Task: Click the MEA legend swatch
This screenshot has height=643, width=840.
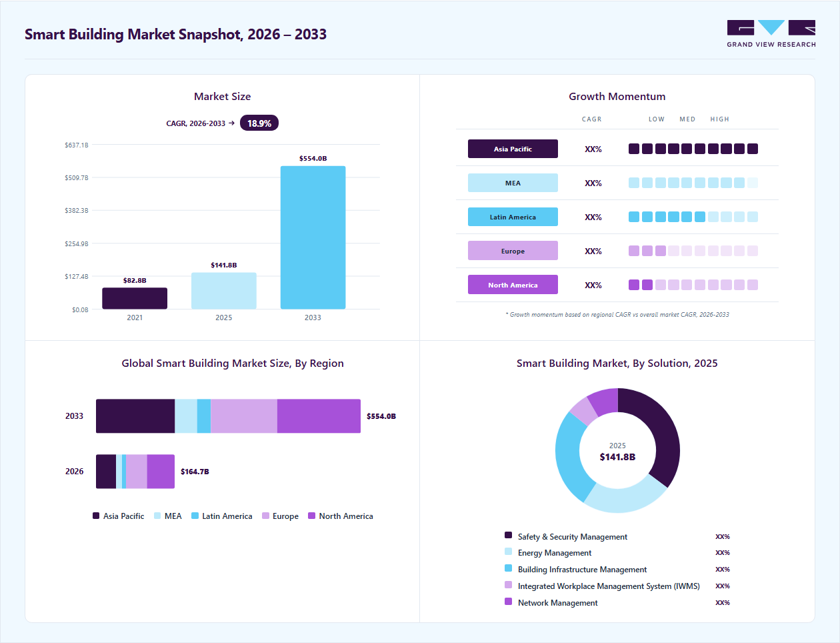Action: 157,516
